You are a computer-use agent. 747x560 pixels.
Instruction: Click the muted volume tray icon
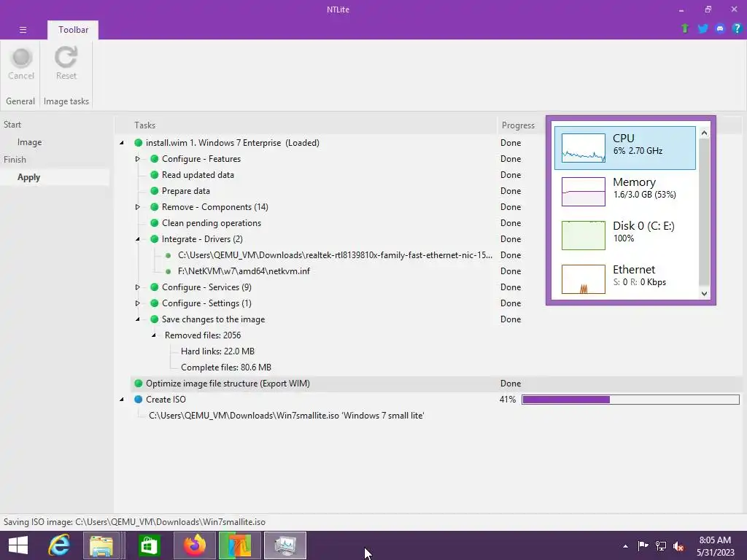point(678,545)
